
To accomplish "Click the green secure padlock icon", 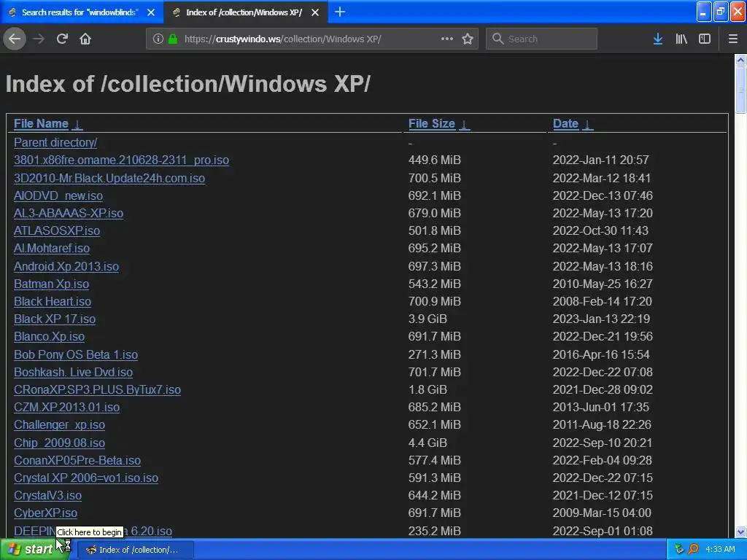I will 173,39.
